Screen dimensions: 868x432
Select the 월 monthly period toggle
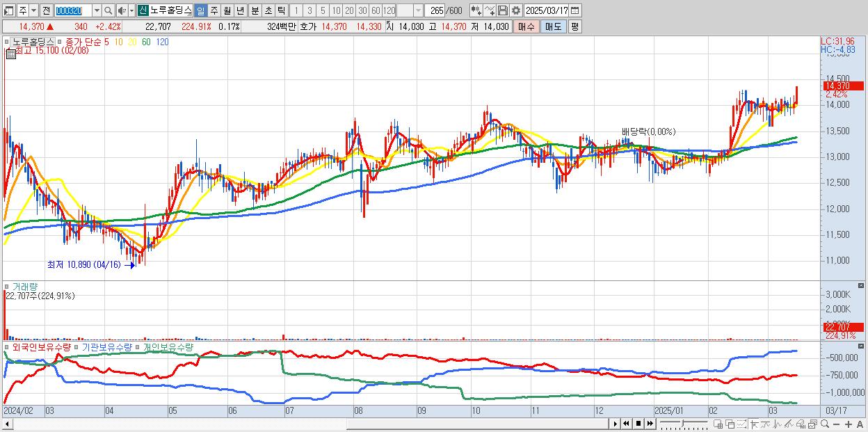tap(227, 10)
